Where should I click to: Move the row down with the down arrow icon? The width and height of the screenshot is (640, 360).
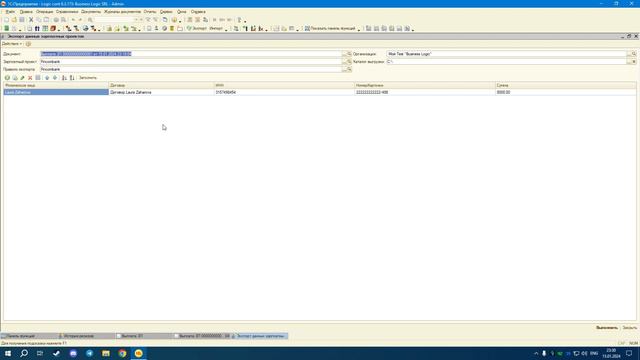[55, 78]
